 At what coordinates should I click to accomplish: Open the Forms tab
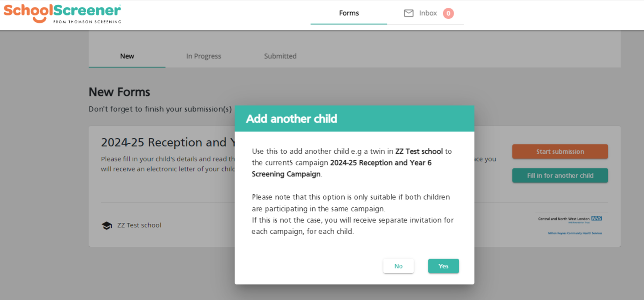(x=349, y=13)
